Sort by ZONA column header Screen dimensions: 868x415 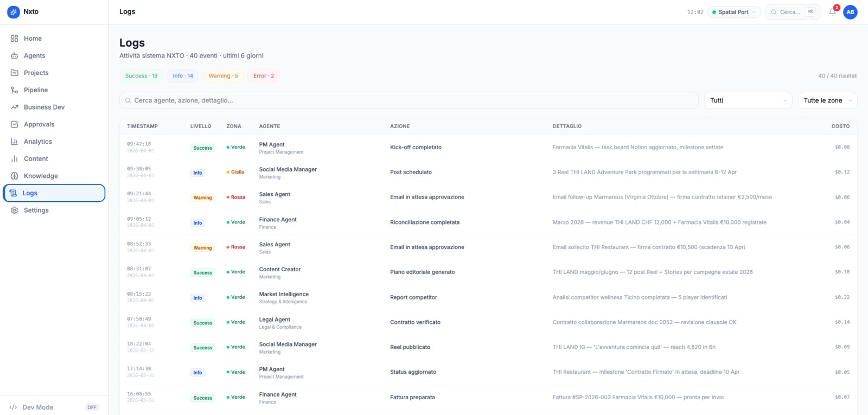pos(234,126)
